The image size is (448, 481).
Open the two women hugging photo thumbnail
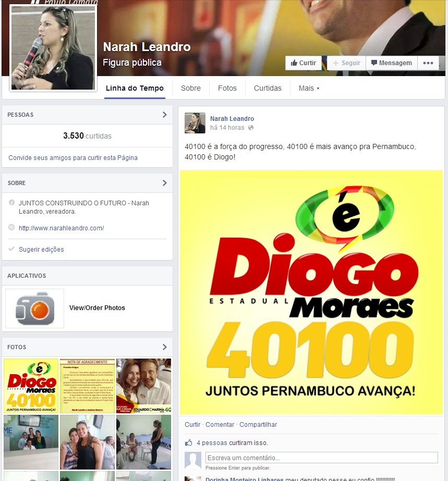(87, 442)
